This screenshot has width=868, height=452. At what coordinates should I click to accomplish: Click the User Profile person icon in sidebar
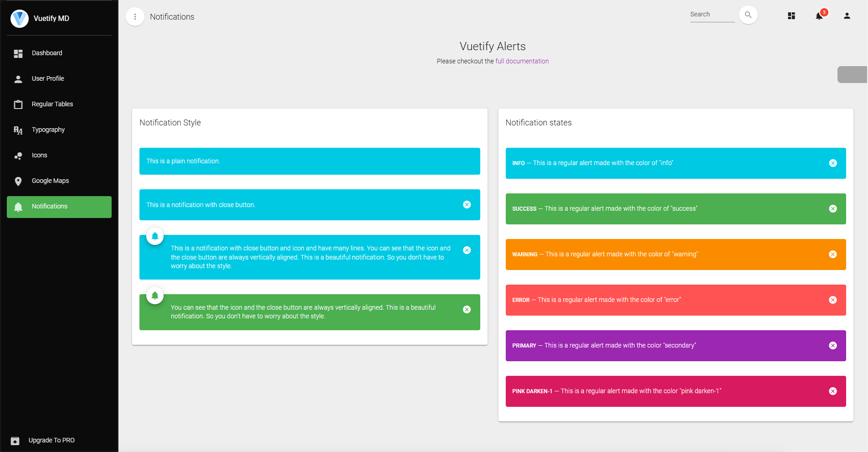click(18, 79)
